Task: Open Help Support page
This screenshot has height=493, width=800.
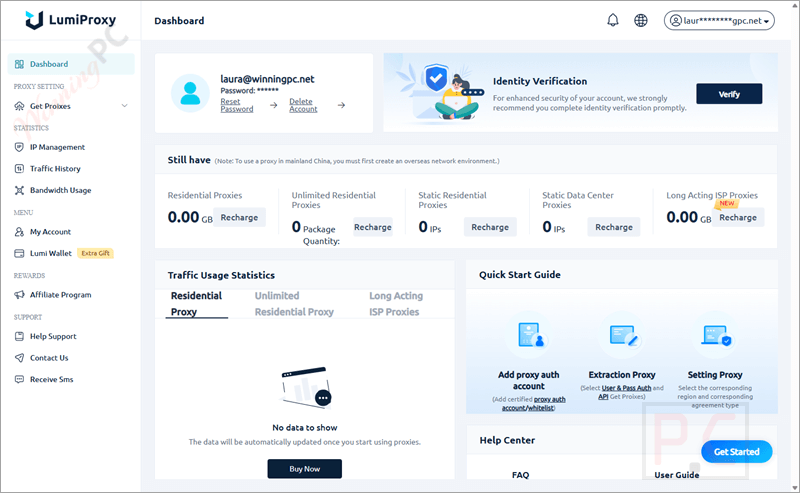Action: [x=53, y=336]
